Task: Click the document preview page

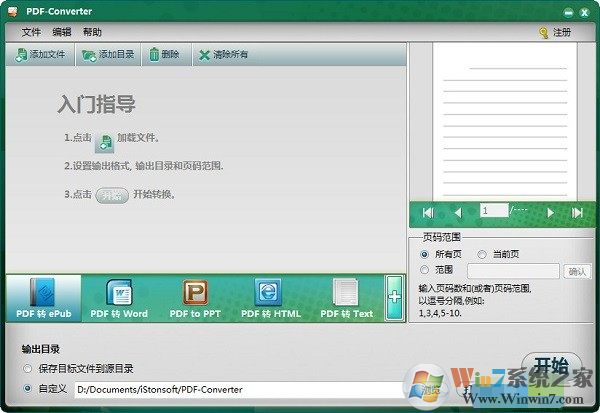Action: point(505,121)
